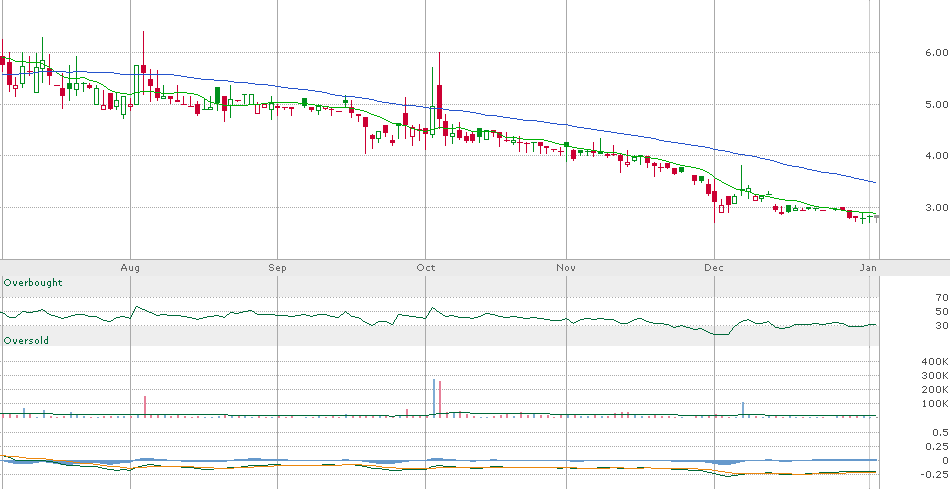
Task: Click the Dec label on the time axis
Action: (714, 268)
